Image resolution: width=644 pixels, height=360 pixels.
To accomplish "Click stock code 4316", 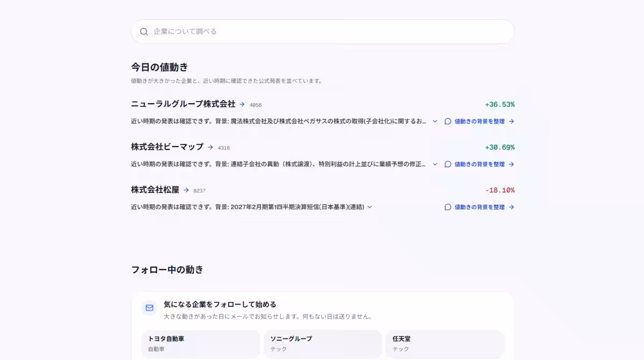I will [x=224, y=148].
